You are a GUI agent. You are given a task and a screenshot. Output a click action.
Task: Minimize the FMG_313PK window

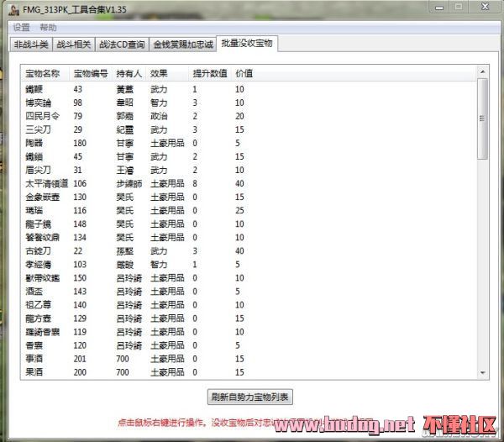(x=439, y=7)
